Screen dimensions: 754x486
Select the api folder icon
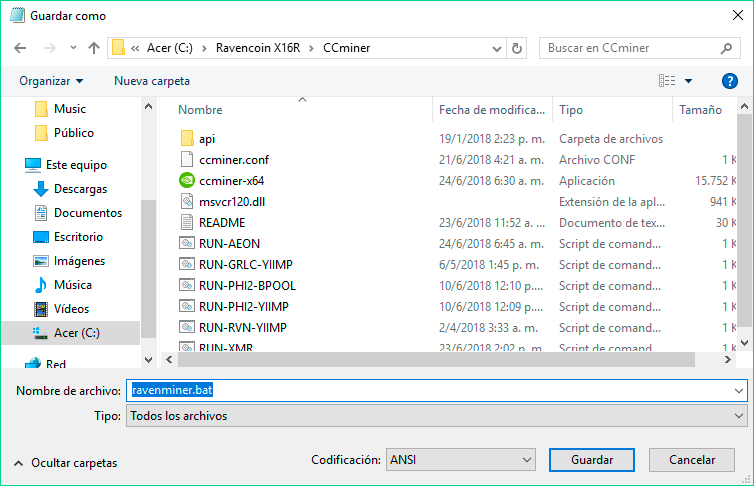187,139
